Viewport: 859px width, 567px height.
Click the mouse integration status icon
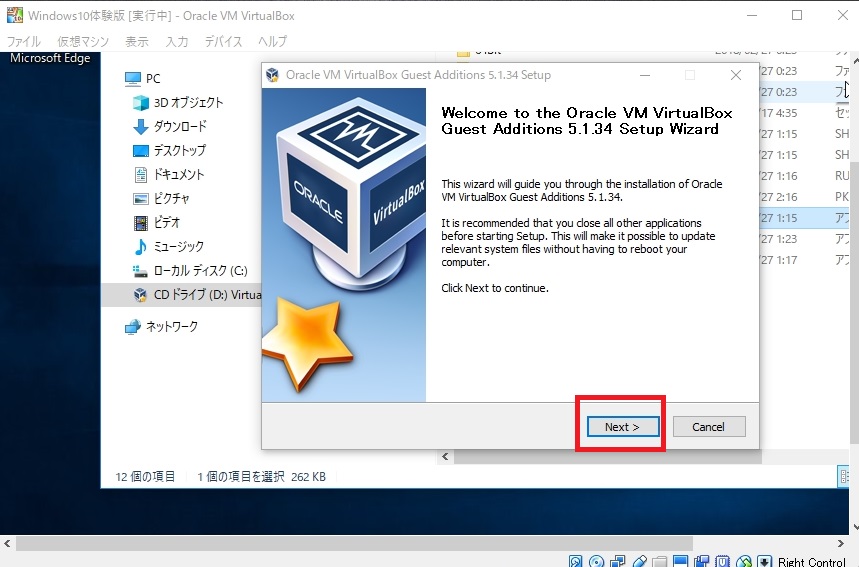(x=744, y=561)
